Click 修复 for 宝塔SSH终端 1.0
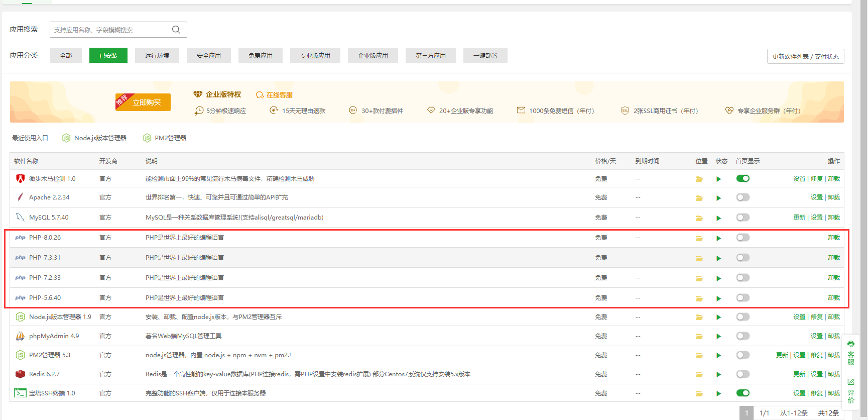The width and height of the screenshot is (868, 420). point(817,393)
